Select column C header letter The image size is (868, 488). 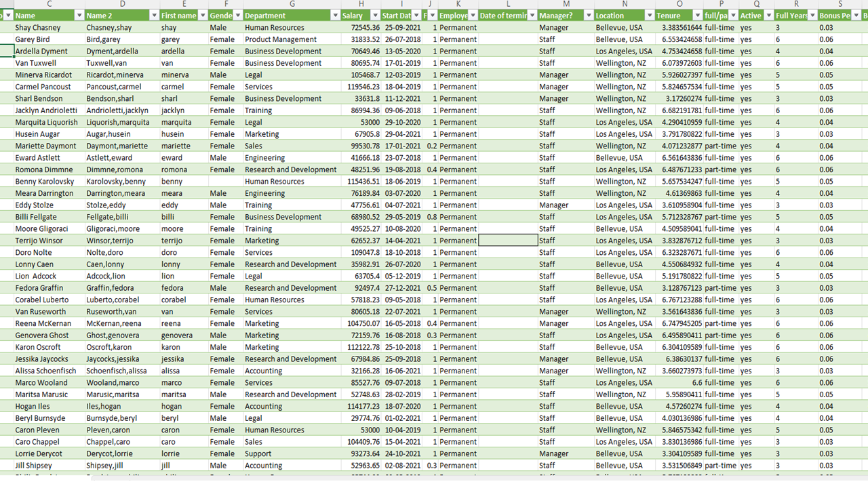tap(49, 4)
